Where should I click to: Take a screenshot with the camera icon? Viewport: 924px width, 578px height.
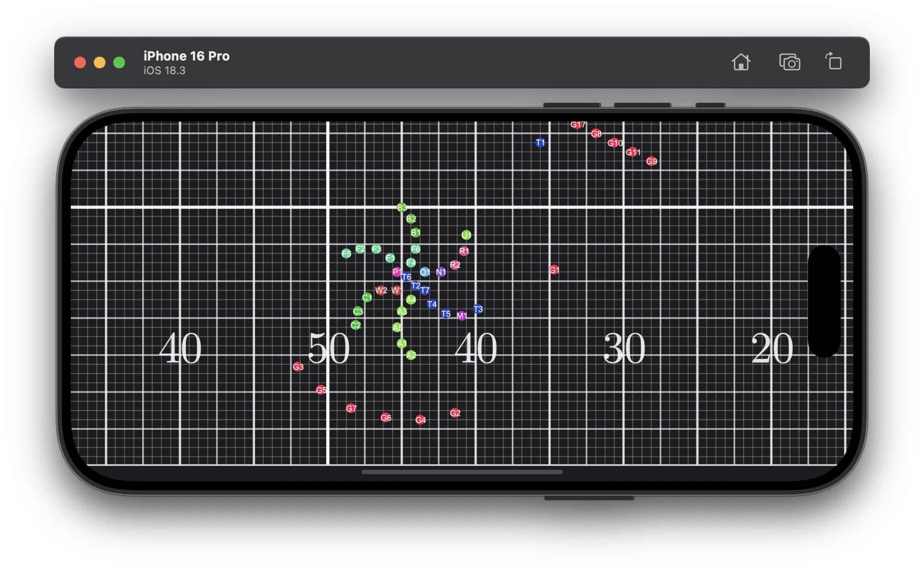789,62
